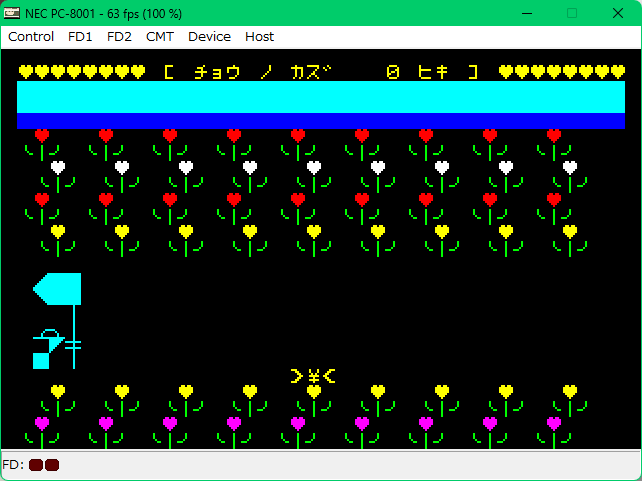Expand the Host menu
642x481 pixels.
(259, 36)
